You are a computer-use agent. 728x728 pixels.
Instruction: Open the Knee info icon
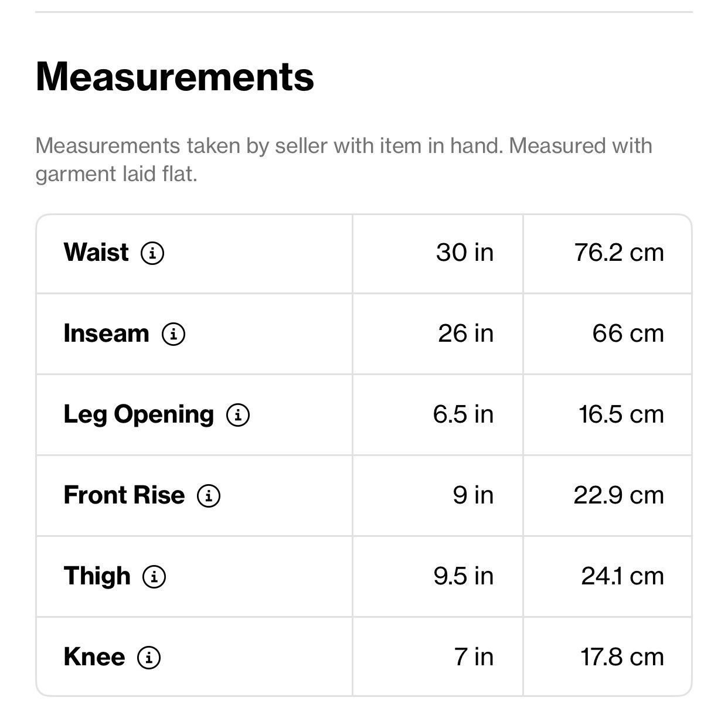coord(149,658)
